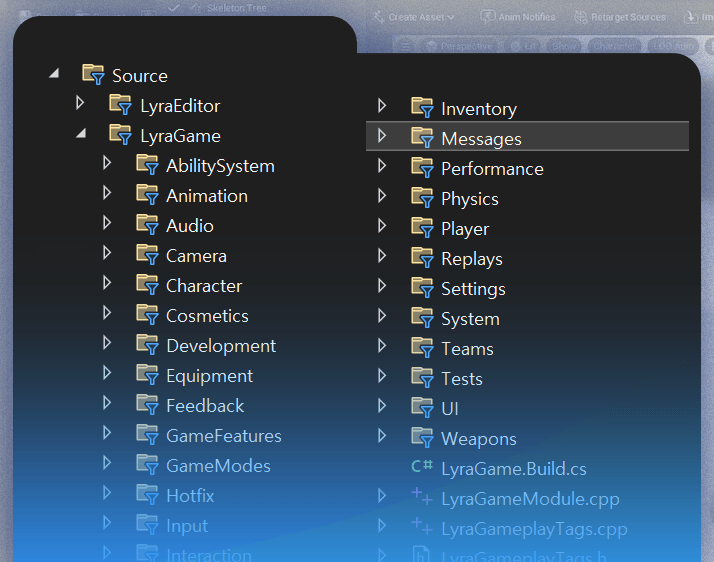
Task: Open Anim Notifies in editor toolbar
Action: (518, 17)
